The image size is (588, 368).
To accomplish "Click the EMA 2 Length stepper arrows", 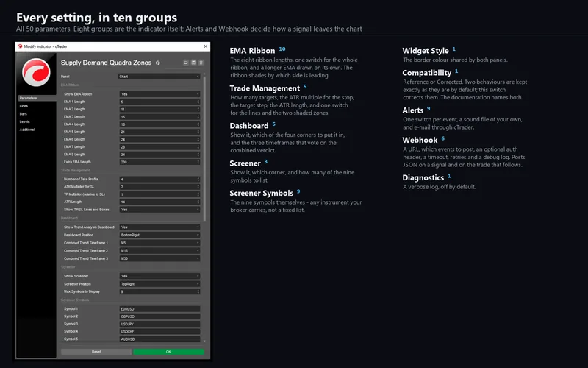I will (x=198, y=109).
